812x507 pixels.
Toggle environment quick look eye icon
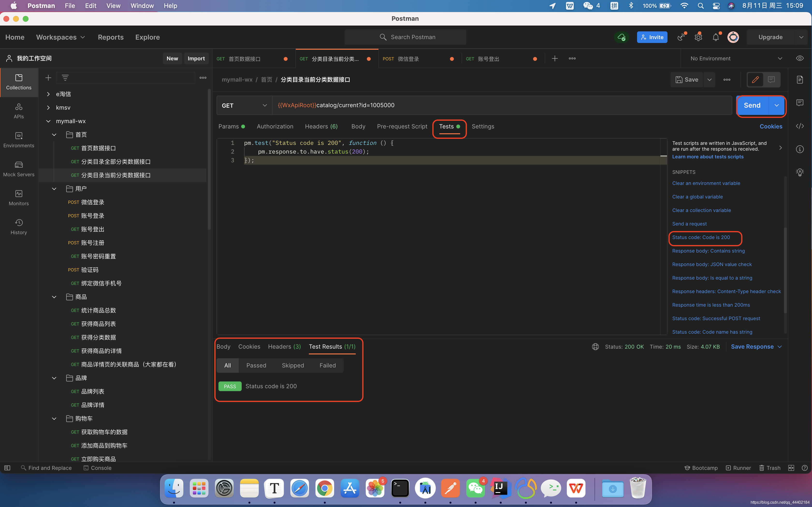800,58
